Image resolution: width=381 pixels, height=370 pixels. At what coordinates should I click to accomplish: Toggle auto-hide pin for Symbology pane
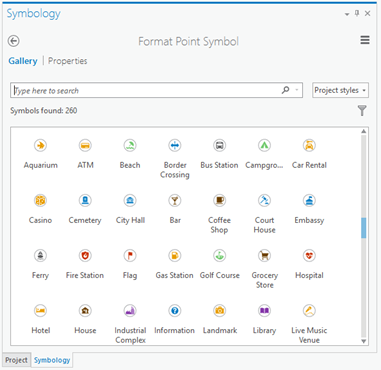[357, 13]
